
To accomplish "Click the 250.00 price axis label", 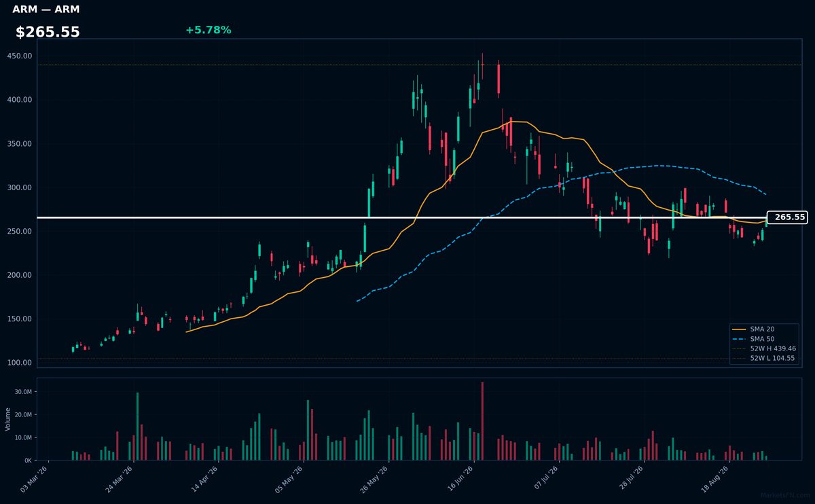I will pos(20,231).
